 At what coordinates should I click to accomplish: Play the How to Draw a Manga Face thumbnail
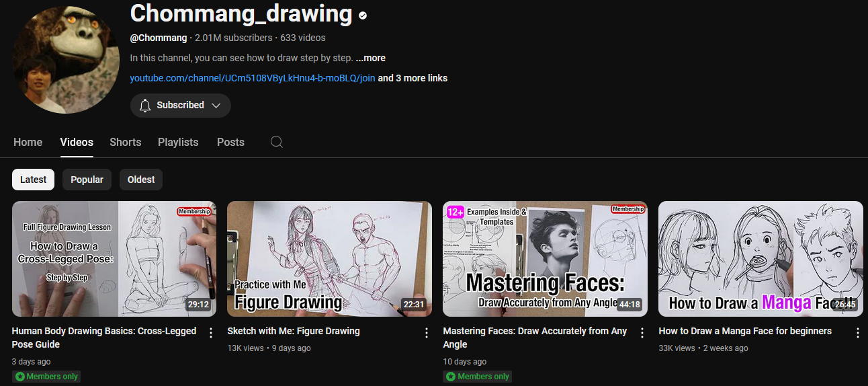point(761,259)
